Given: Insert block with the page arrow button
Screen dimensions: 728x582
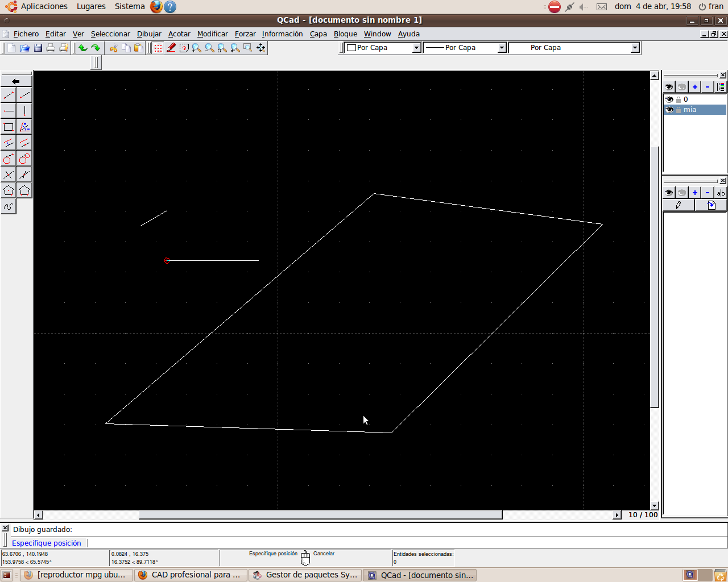Looking at the screenshot, I should [711, 205].
